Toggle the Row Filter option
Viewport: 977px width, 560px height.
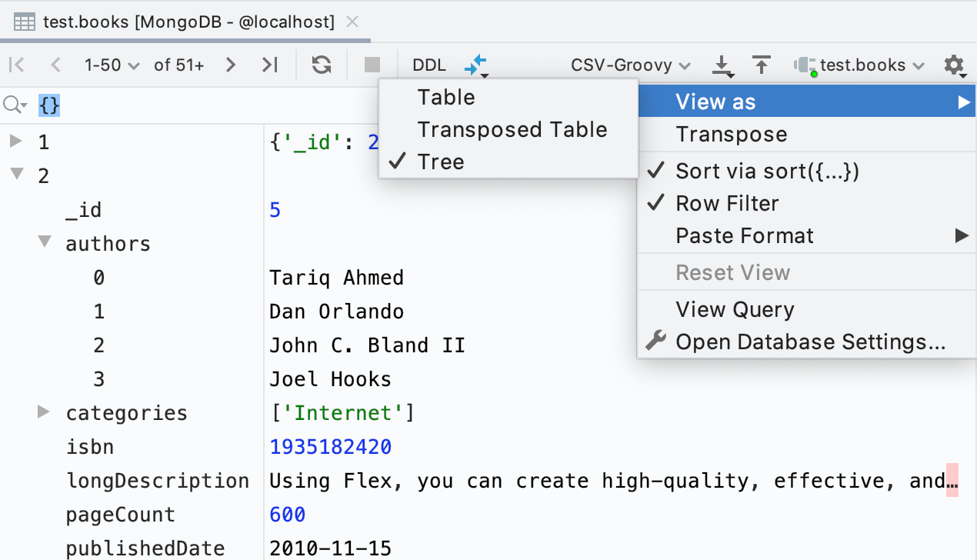(727, 203)
